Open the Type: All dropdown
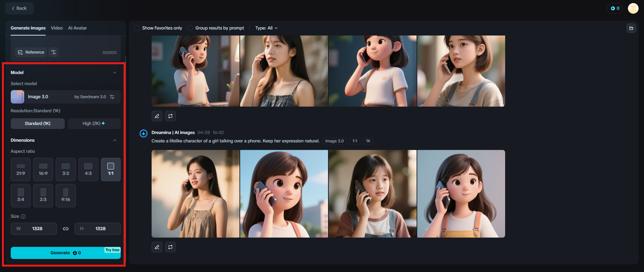The width and height of the screenshot is (644, 272). (x=266, y=28)
